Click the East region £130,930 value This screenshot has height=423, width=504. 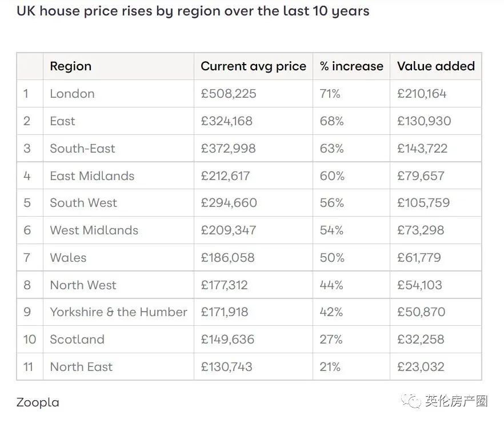tap(423, 121)
